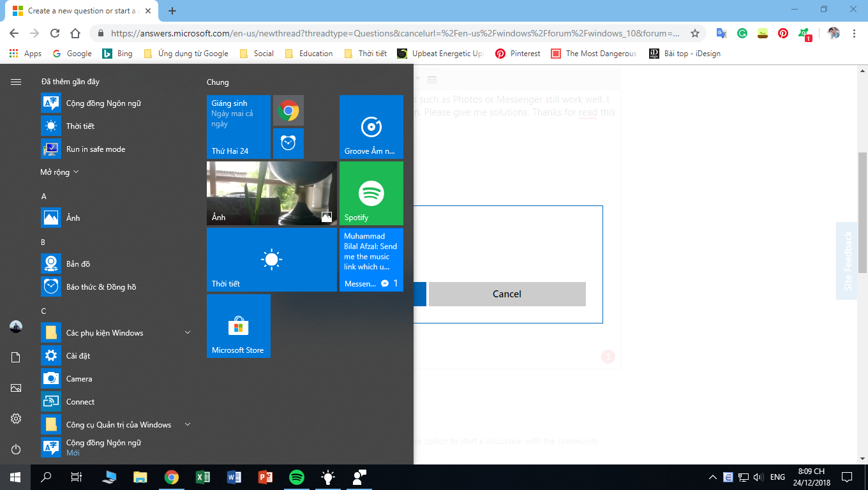868x490 pixels.
Task: Open the Connect app
Action: (117, 402)
